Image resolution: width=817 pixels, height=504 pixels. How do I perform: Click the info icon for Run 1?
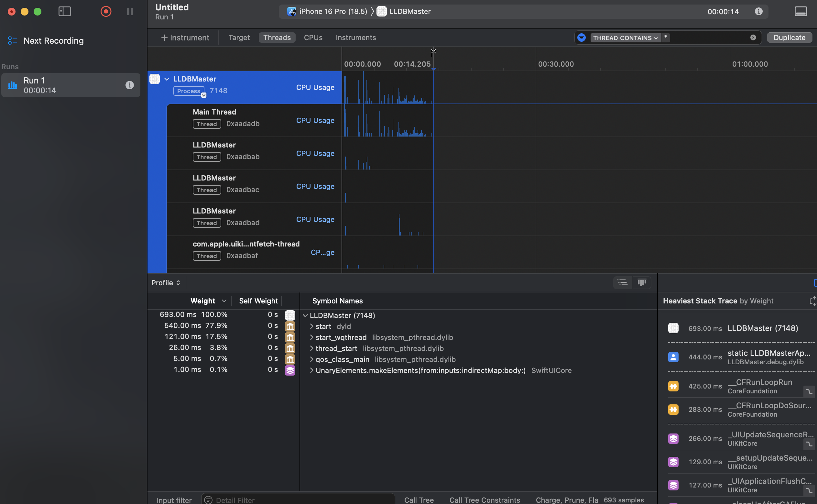(x=130, y=85)
